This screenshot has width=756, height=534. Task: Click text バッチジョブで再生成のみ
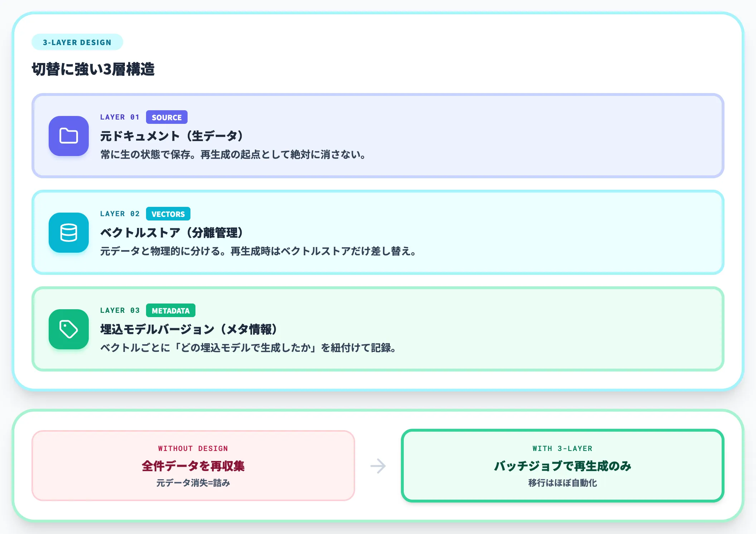point(563,466)
